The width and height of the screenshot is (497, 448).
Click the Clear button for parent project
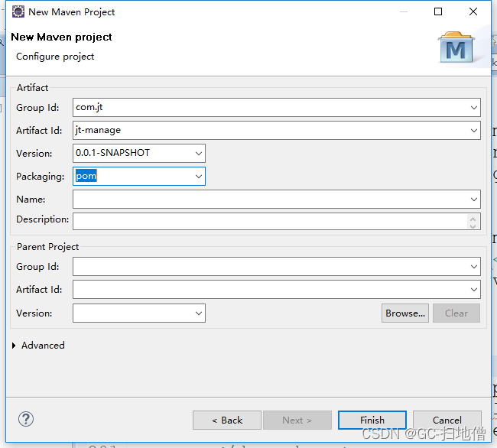[x=456, y=313]
